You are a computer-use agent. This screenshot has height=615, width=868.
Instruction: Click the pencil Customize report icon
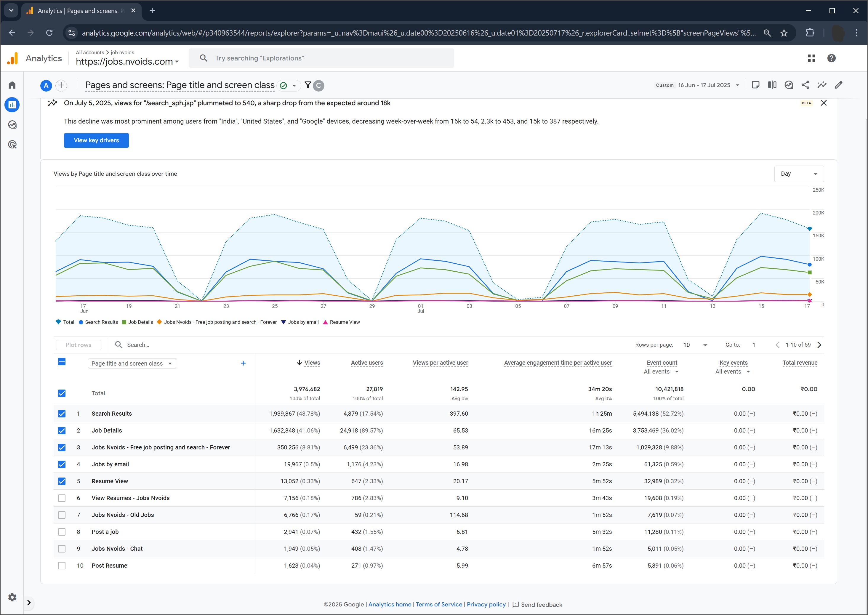pos(838,85)
